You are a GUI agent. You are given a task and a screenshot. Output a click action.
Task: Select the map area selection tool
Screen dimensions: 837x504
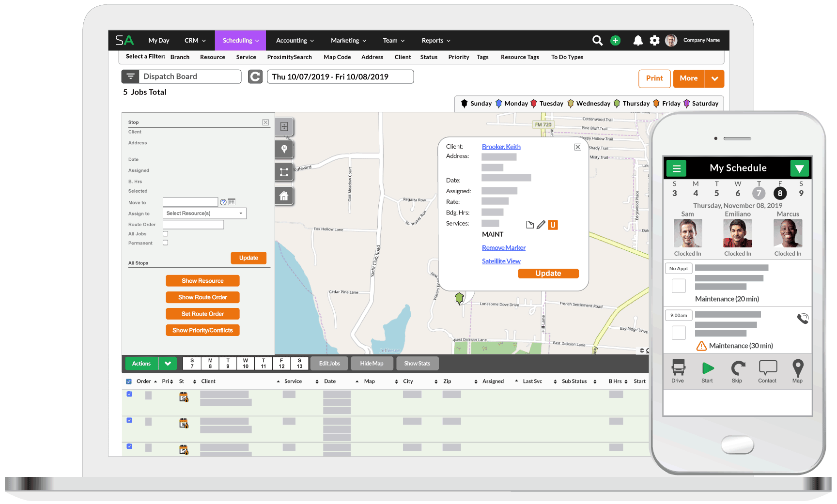284,172
